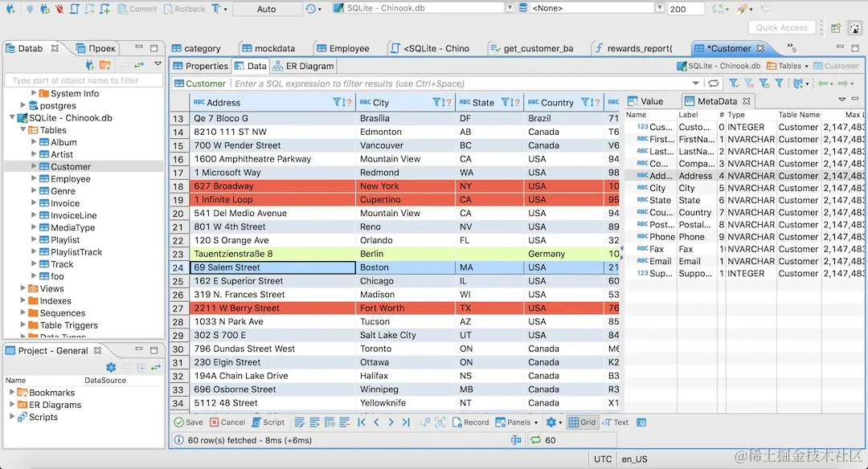Click the Quick Access search field

[x=781, y=27]
